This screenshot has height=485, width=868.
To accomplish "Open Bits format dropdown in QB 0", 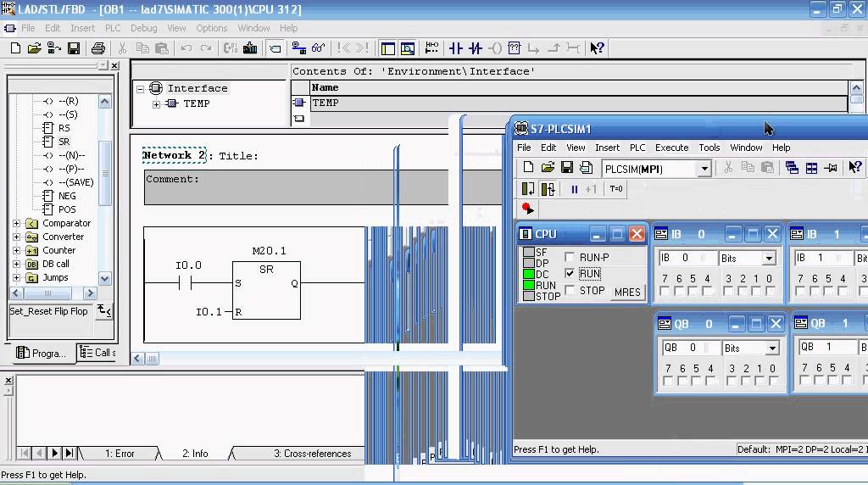I will (772, 348).
